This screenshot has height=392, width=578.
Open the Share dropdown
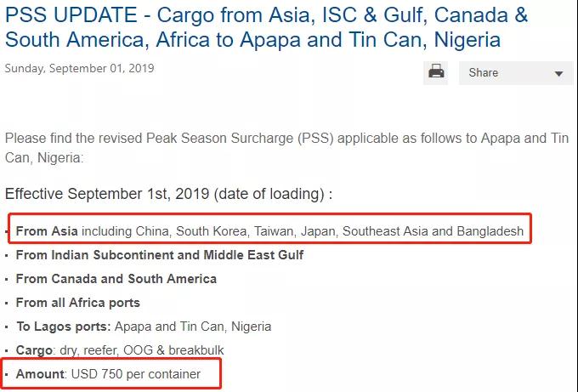point(516,72)
